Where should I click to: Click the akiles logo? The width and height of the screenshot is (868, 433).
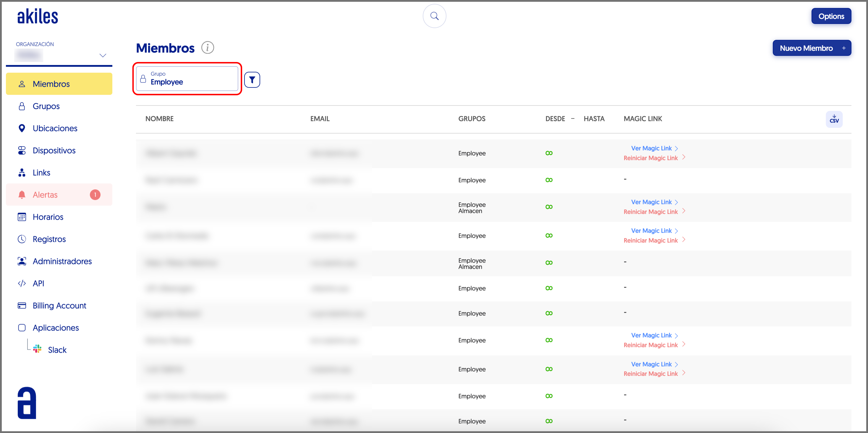[38, 16]
